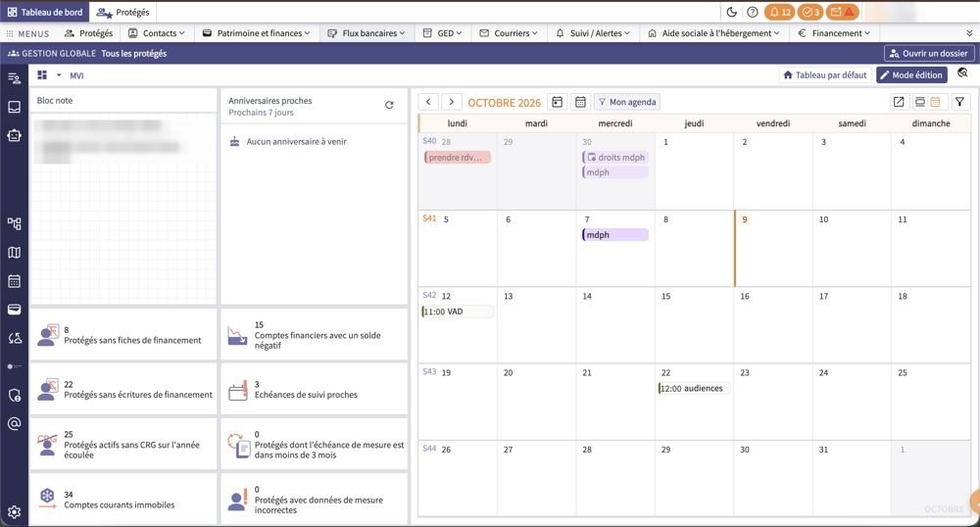Toggle the Mon agenda filter

click(627, 102)
